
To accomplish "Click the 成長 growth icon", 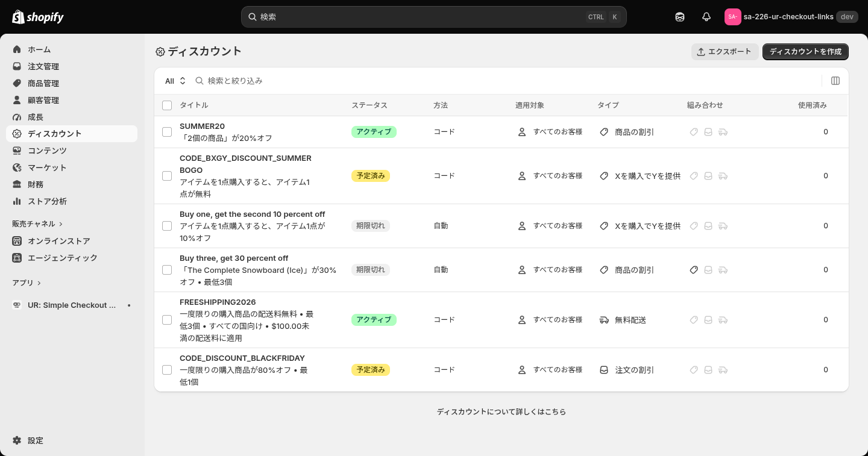I will pyautogui.click(x=17, y=117).
